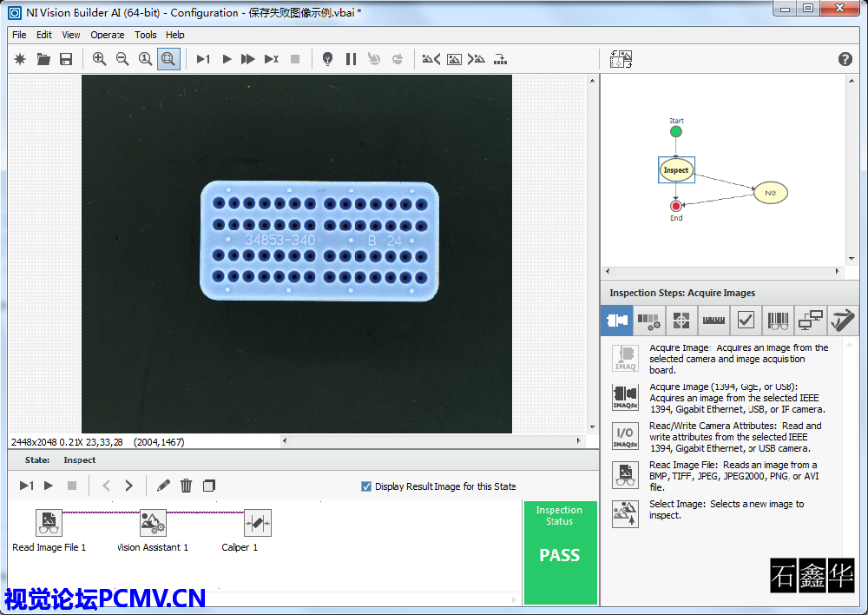Viewport: 868px width, 615px height.
Task: Add Acquire Image (1394, GigE, or USB) step
Action: point(625,397)
